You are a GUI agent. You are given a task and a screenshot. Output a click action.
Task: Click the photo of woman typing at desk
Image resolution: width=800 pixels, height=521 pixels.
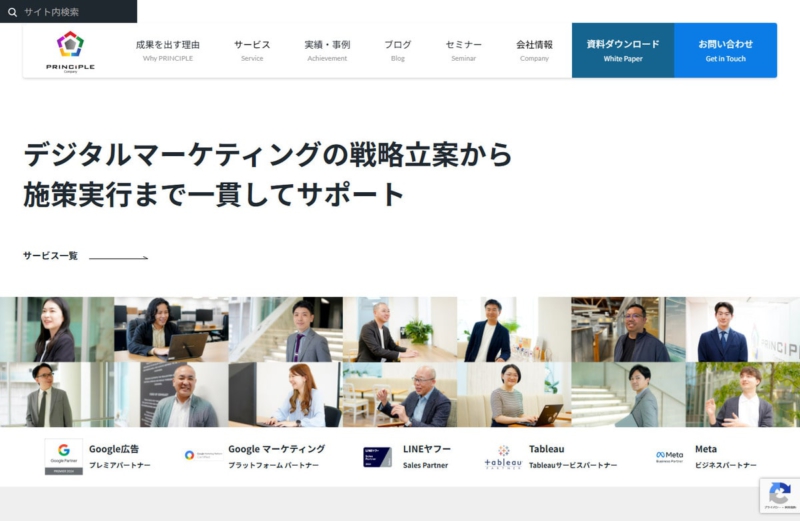tap(286, 394)
